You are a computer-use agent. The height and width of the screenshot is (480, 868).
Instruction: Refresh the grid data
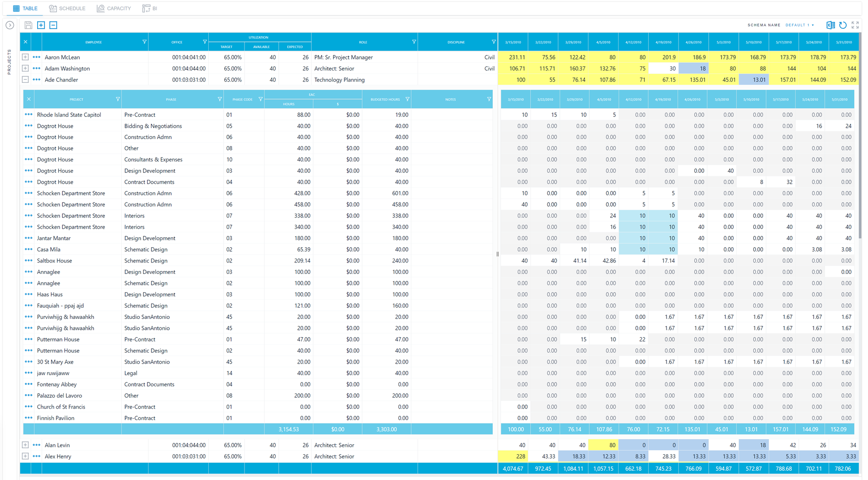point(843,25)
